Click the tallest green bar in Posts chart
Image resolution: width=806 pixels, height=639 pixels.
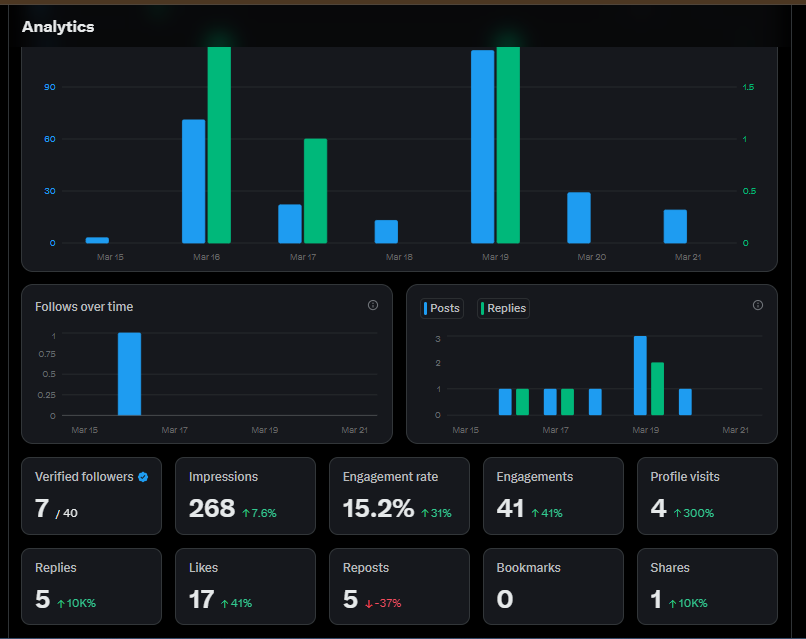pyautogui.click(x=657, y=389)
